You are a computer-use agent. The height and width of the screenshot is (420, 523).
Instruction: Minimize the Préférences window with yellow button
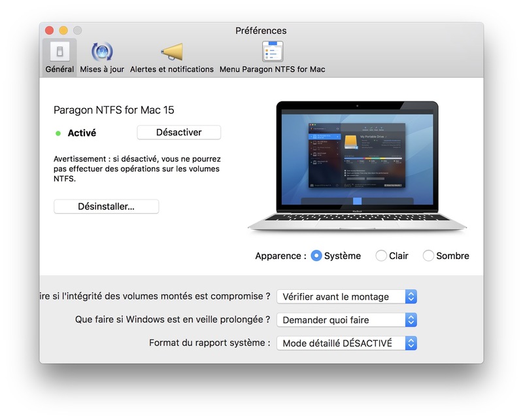click(63, 30)
